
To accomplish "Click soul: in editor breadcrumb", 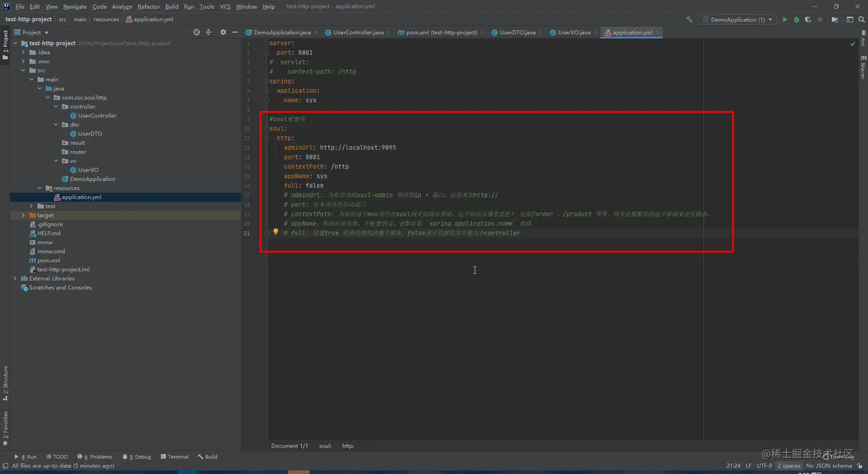I will tap(325, 446).
